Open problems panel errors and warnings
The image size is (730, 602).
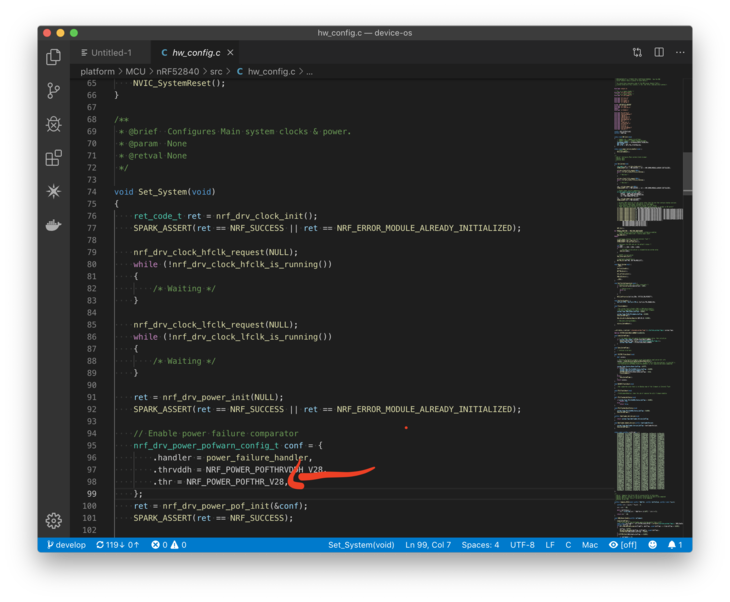[169, 545]
